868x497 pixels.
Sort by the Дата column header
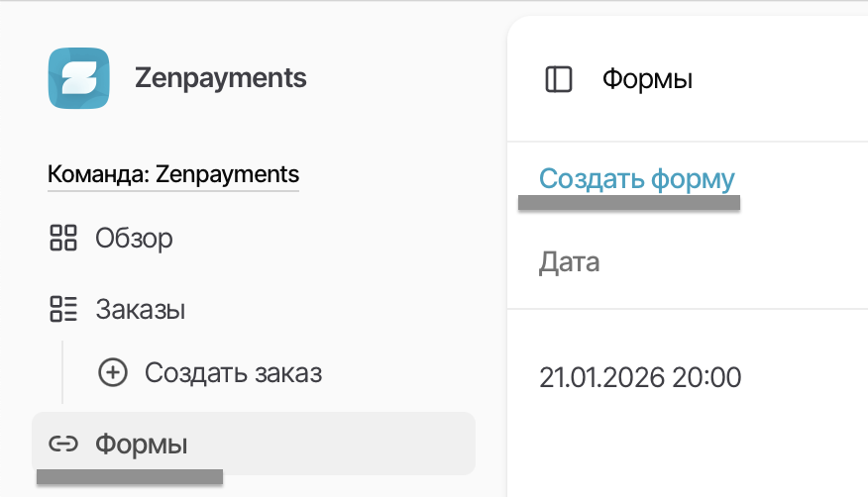pos(569,262)
